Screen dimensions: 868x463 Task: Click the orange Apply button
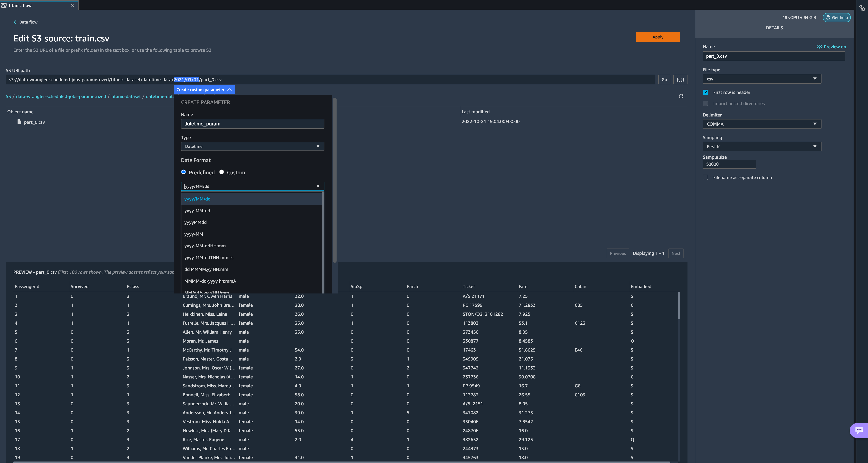(657, 37)
